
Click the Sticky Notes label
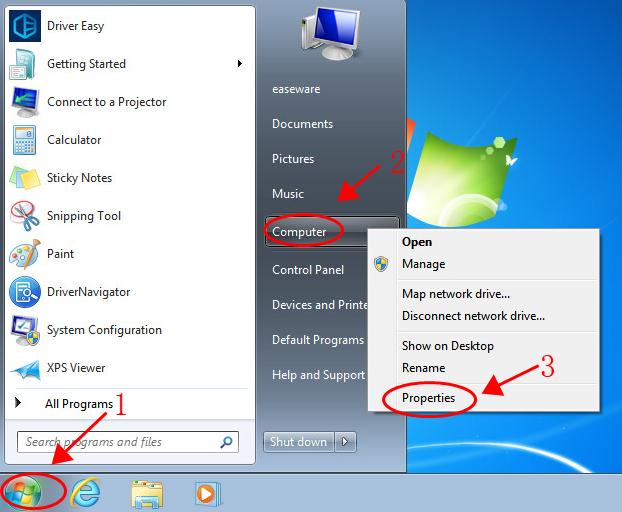click(79, 178)
